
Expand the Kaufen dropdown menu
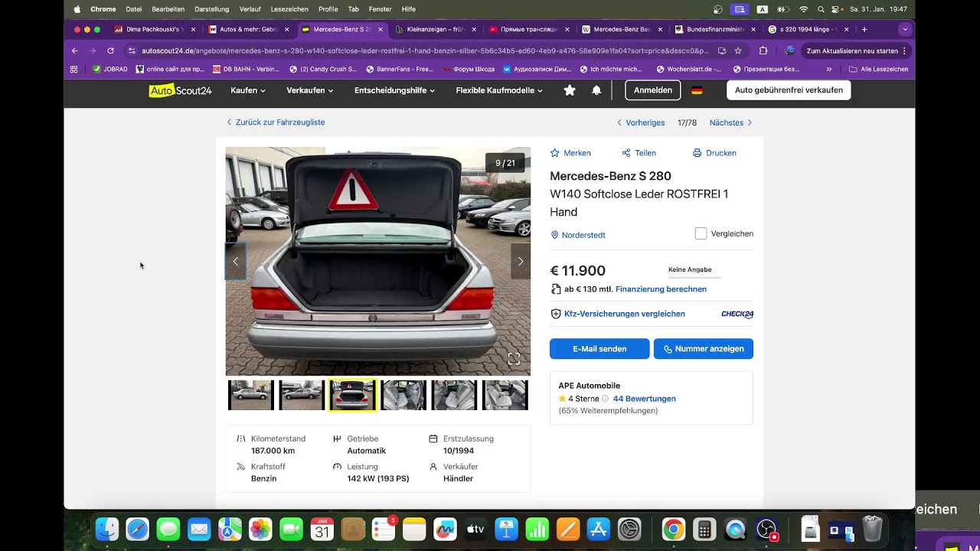point(248,90)
